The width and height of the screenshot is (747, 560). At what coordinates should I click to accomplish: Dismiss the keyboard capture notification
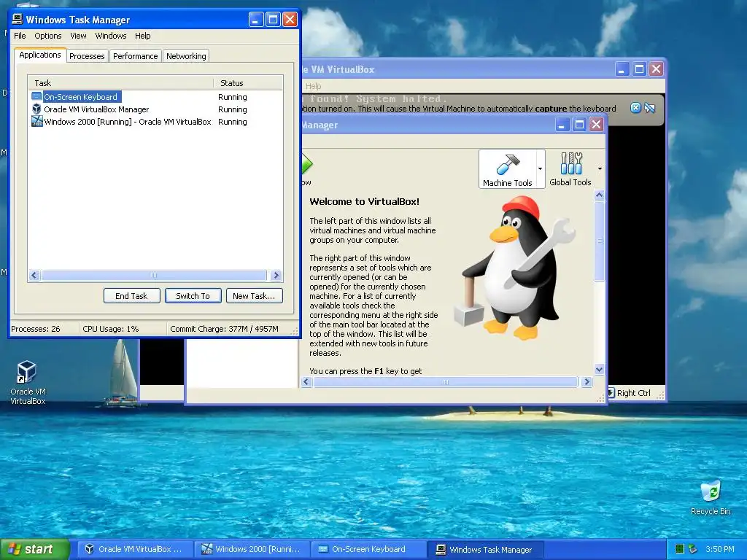[635, 108]
